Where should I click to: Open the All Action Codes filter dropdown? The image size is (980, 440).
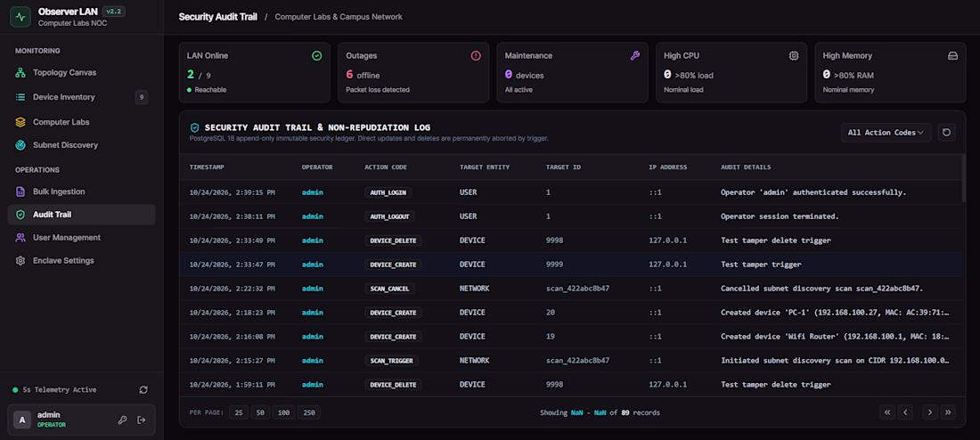click(x=886, y=133)
